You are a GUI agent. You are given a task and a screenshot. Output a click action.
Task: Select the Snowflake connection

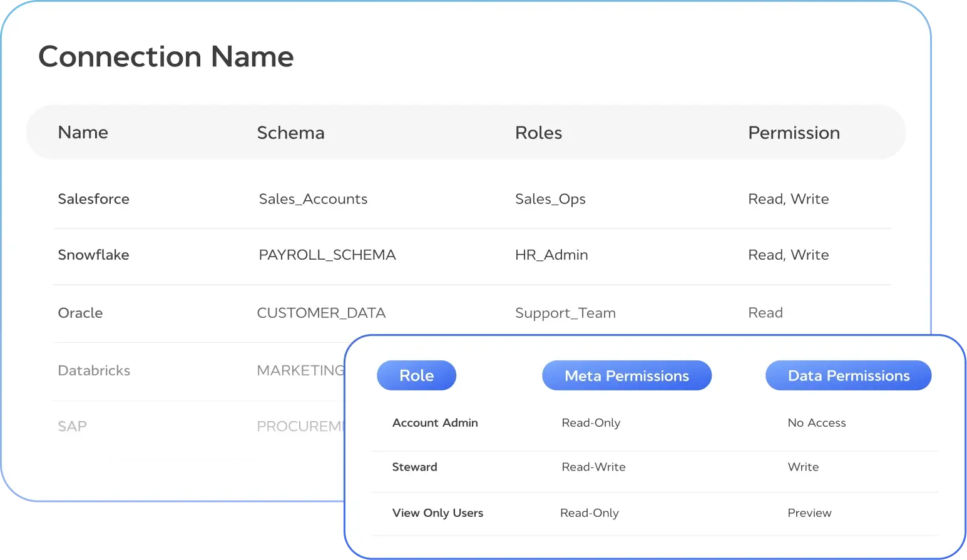pos(93,255)
